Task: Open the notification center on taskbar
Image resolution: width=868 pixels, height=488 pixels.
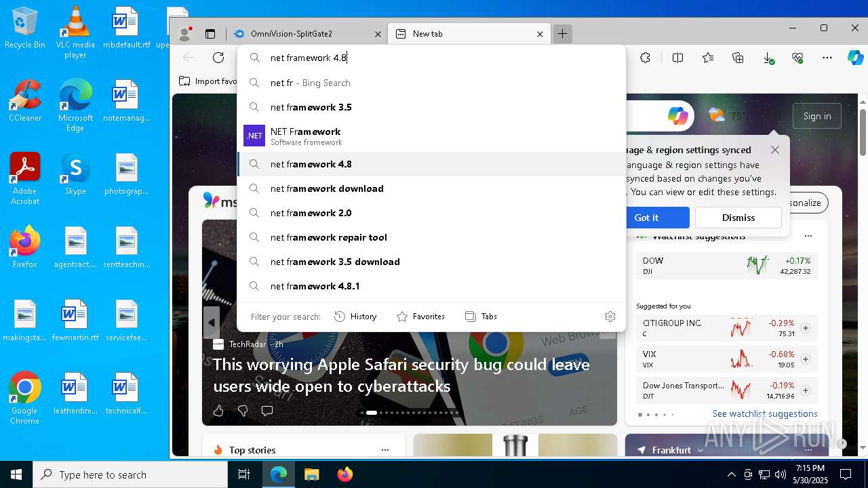Action: tap(846, 474)
